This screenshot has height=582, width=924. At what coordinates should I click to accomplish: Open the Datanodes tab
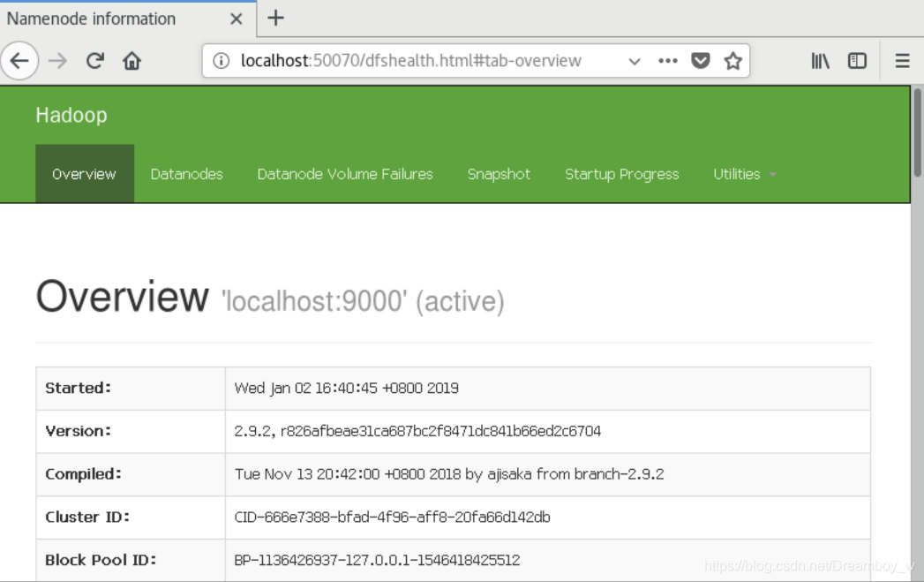(187, 174)
